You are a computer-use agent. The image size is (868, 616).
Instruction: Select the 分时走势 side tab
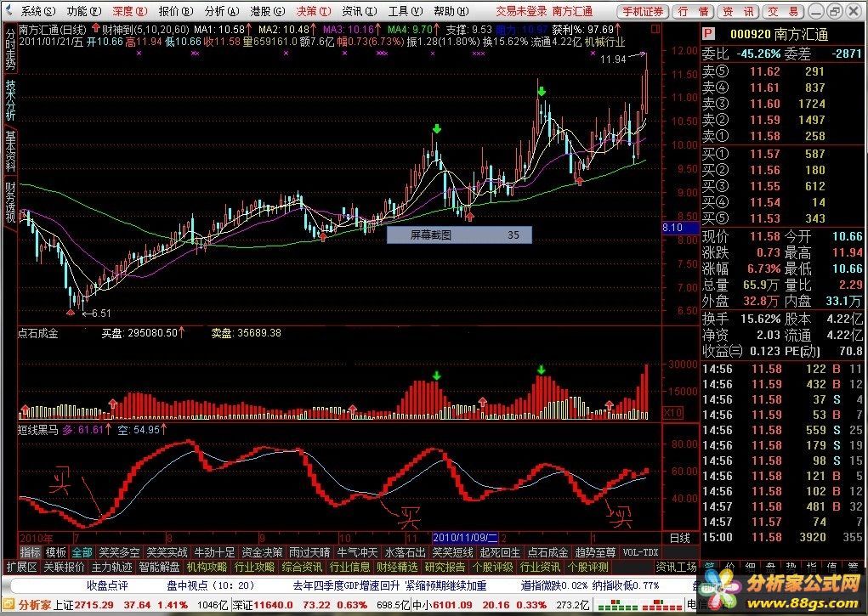10,48
